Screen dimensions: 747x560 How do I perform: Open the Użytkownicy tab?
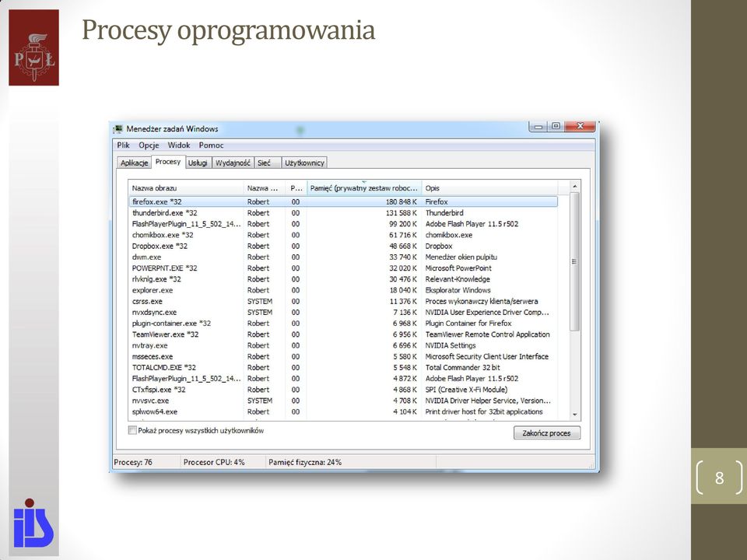304,163
